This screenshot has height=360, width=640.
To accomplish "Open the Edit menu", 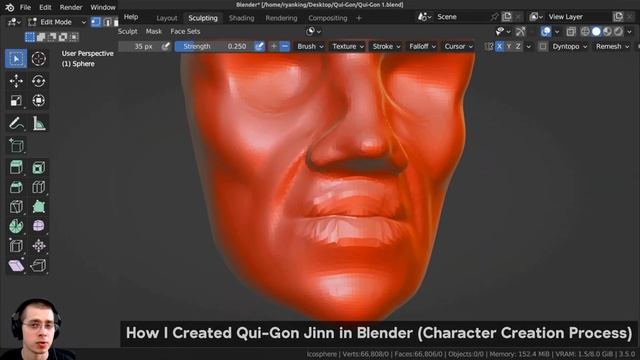I will (x=45, y=7).
